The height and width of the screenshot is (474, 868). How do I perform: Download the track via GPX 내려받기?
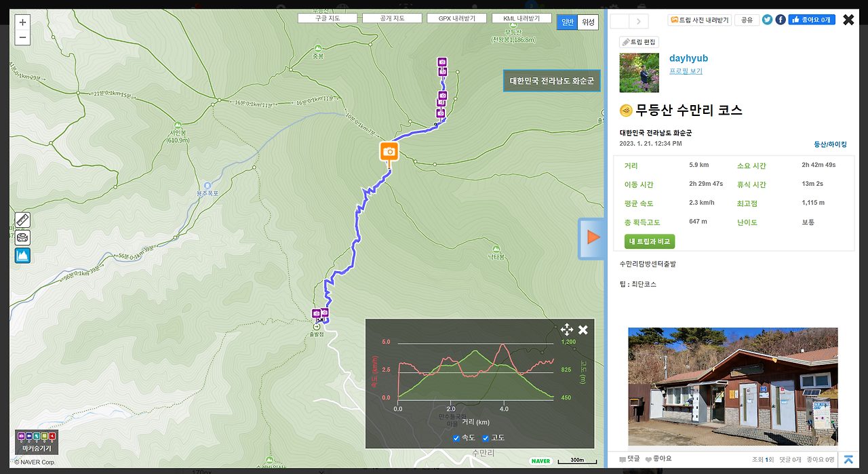[457, 18]
